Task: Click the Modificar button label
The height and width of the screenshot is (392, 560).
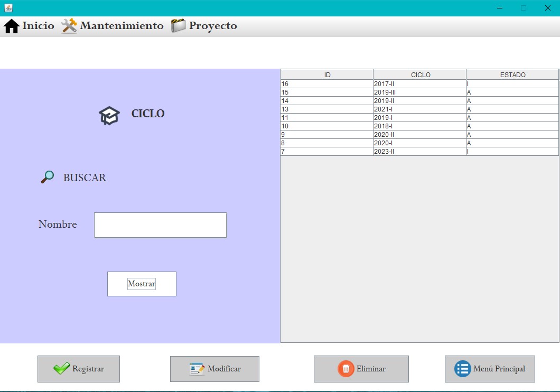Action: [x=225, y=369]
